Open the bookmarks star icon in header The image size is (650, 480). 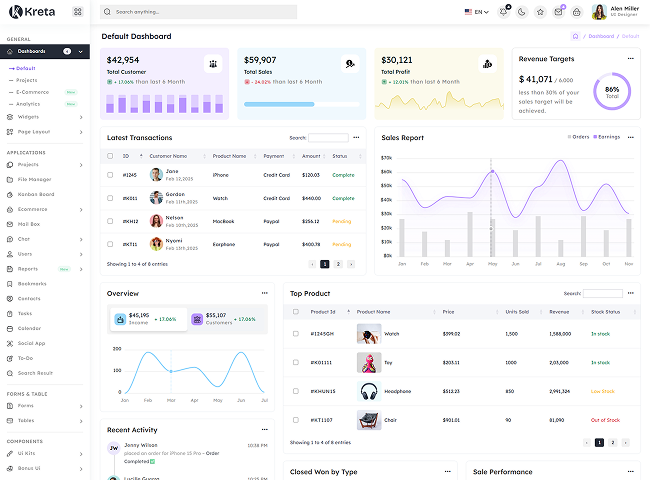coord(540,12)
